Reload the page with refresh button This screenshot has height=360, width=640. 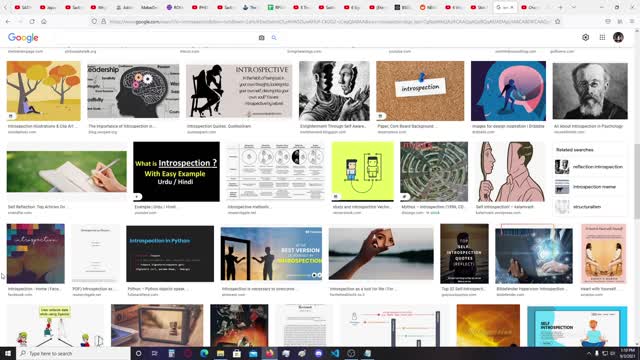pos(32,21)
